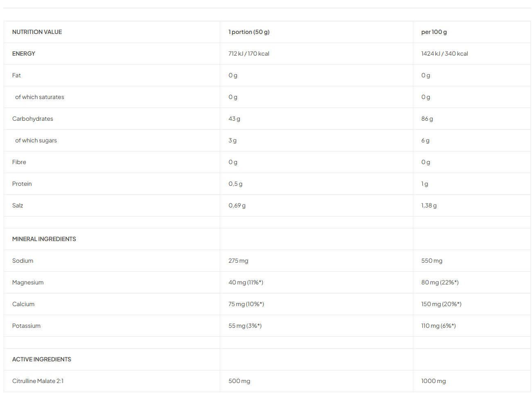Click the Carbohydrates row label
532x399 pixels.
33,119
